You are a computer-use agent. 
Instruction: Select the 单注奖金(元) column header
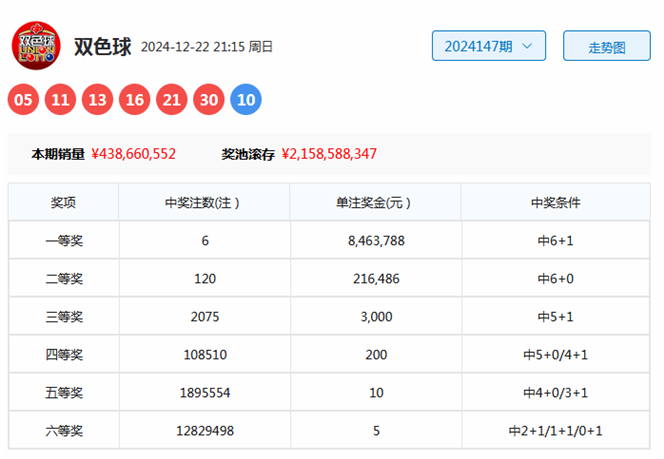point(375,203)
